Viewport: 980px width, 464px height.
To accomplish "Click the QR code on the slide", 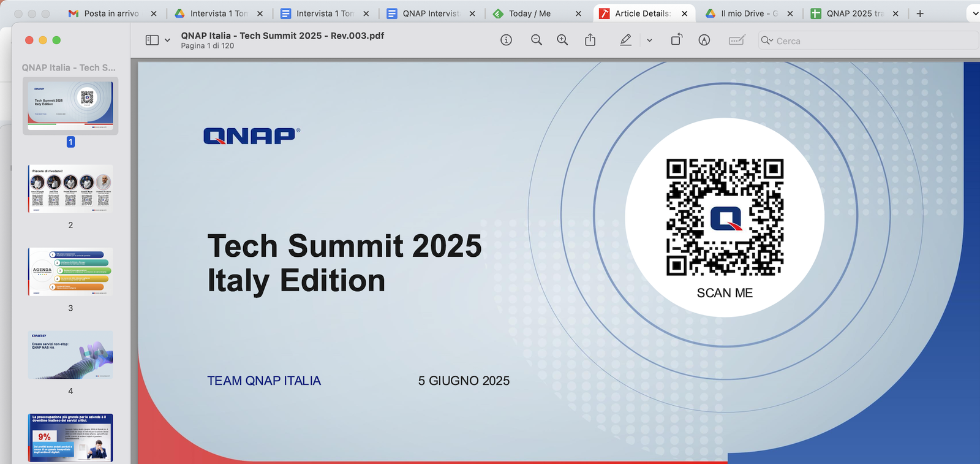I will [x=725, y=217].
